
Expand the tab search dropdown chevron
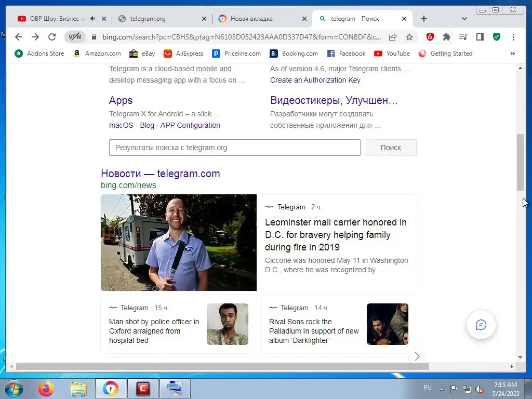(x=464, y=19)
